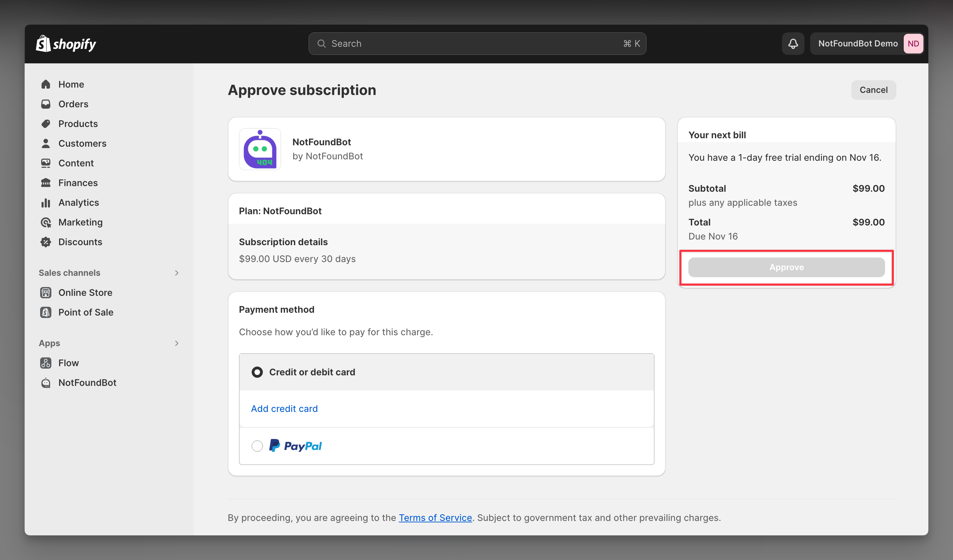Select the Credit or debit card radio button
This screenshot has width=953, height=560.
(257, 371)
